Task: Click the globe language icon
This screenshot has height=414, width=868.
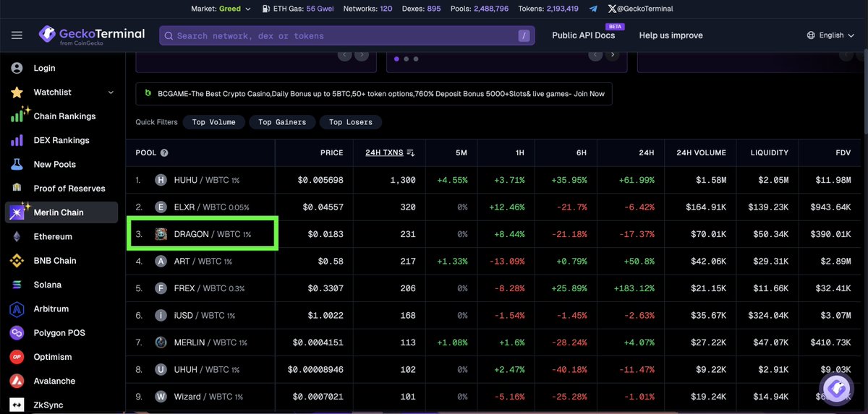Action: [x=811, y=35]
